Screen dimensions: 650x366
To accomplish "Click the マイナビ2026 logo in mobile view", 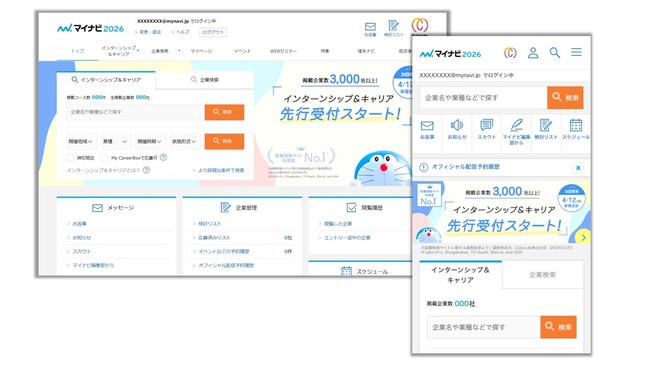I will point(450,53).
